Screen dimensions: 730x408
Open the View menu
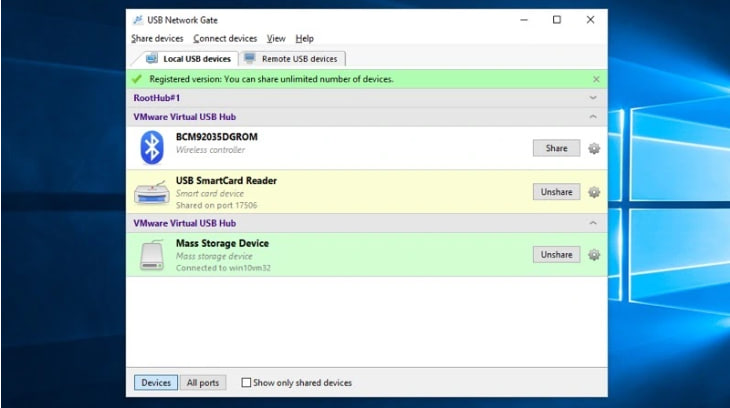point(276,39)
